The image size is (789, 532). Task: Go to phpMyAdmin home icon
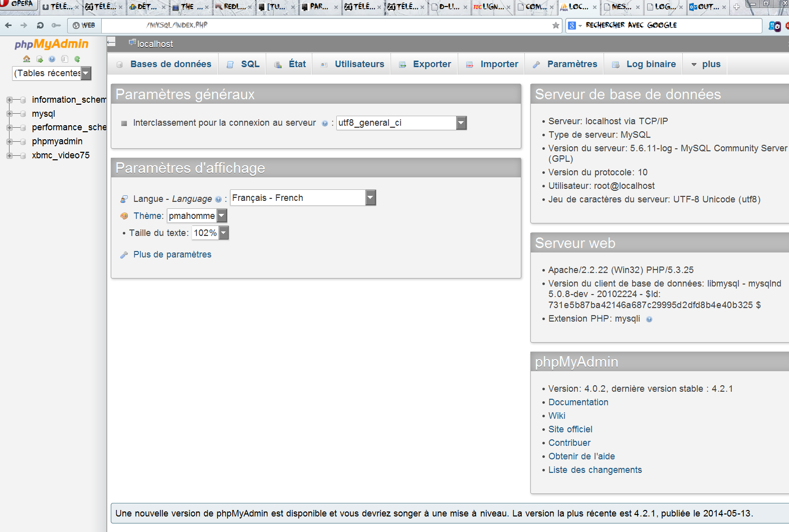(x=27, y=59)
